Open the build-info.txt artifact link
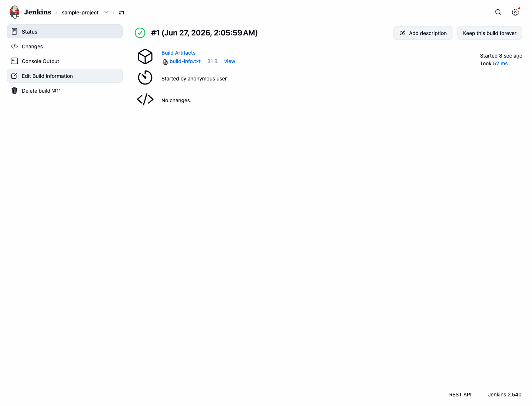Viewport: 532px width, 406px height. click(185, 61)
